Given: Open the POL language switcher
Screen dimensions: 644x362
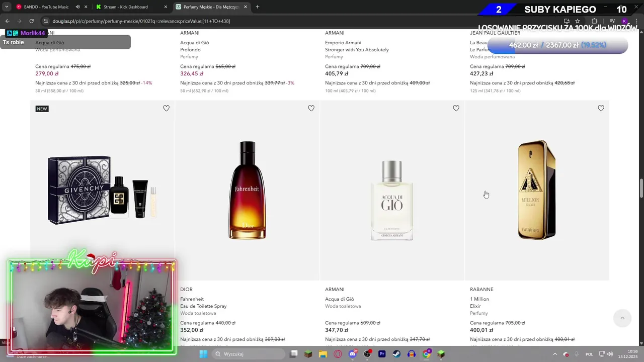Looking at the screenshot, I should tap(589, 354).
